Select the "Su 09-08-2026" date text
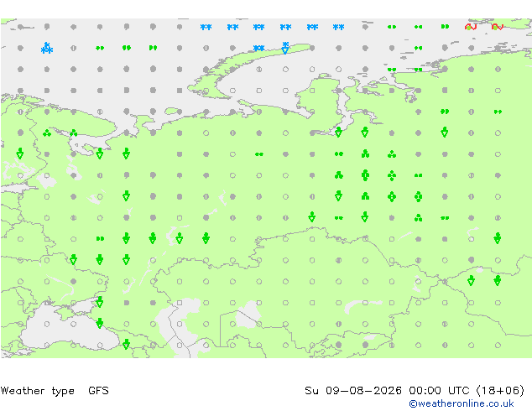532x411 pixels. click(x=353, y=391)
